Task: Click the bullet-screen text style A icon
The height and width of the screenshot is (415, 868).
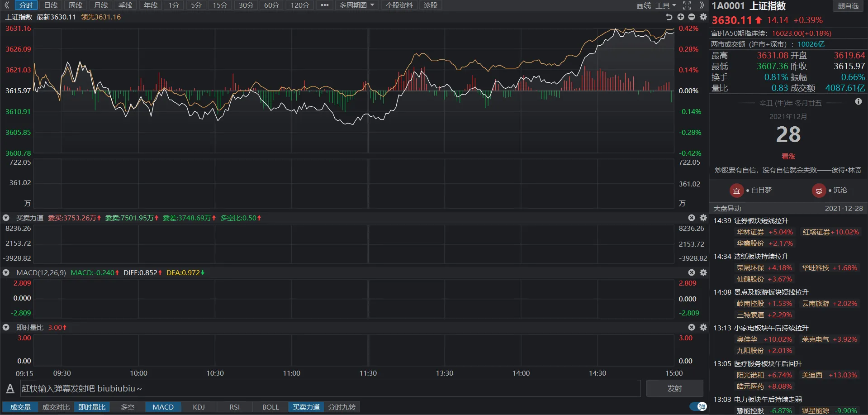Action: coord(10,388)
